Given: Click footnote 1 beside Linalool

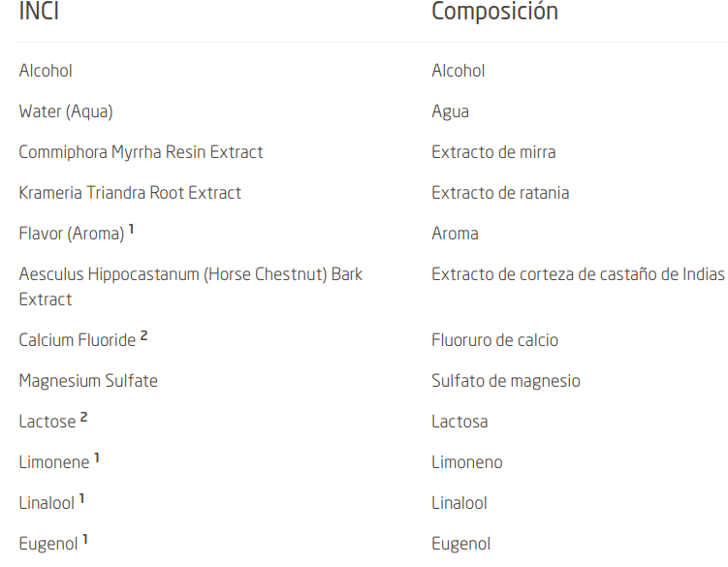Looking at the screenshot, I should click(x=81, y=499).
